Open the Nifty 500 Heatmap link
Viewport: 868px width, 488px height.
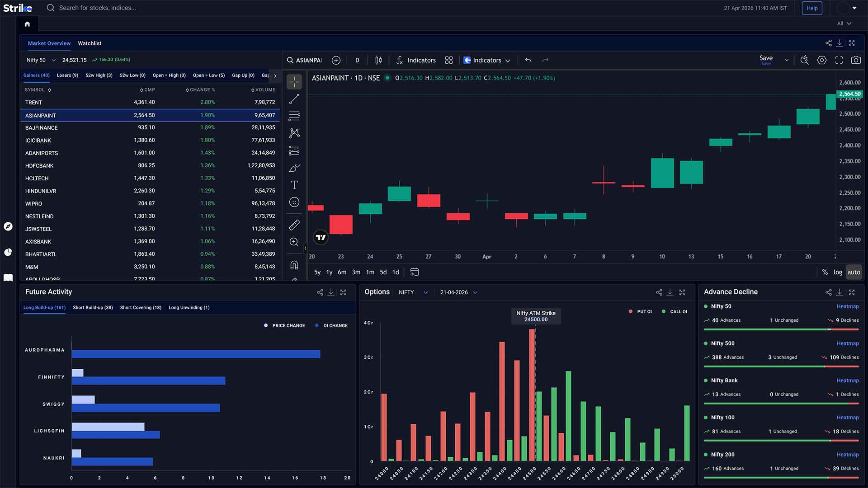click(847, 343)
